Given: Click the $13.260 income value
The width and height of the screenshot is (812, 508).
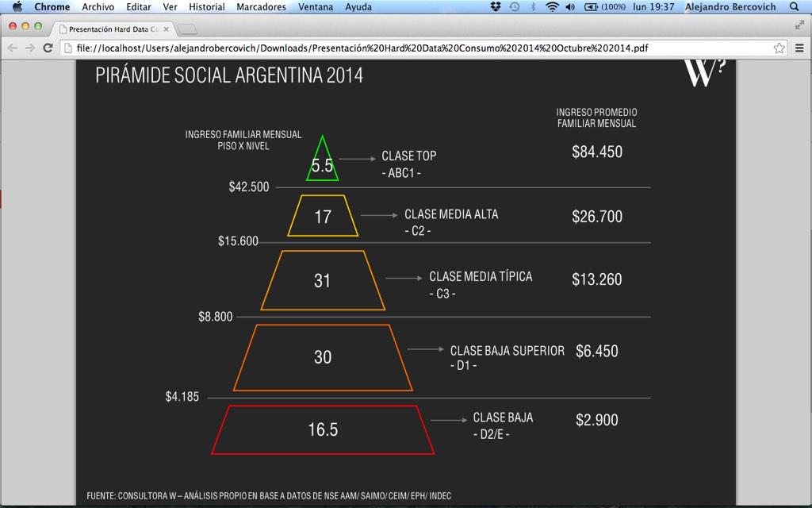Looking at the screenshot, I should click(596, 279).
